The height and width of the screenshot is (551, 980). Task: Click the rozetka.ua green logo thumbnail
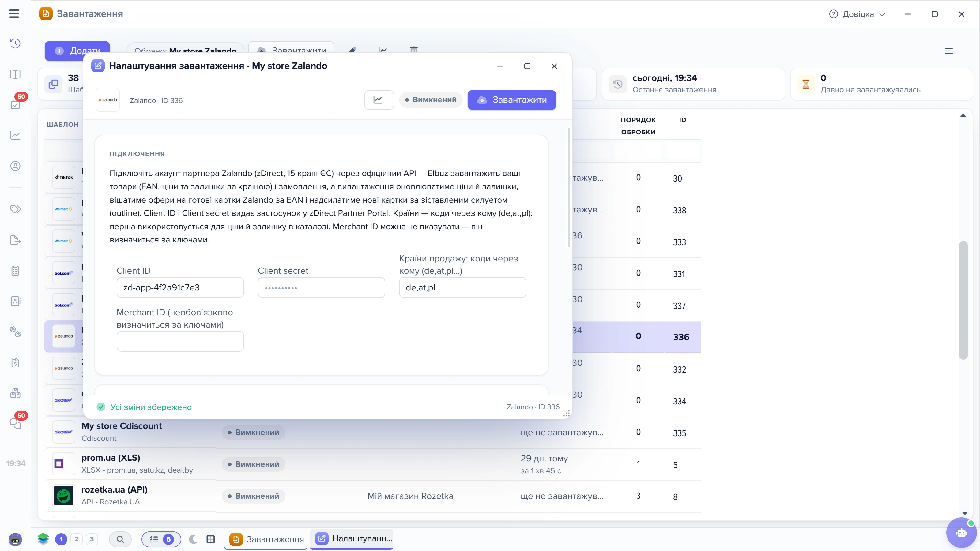pyautogui.click(x=63, y=496)
